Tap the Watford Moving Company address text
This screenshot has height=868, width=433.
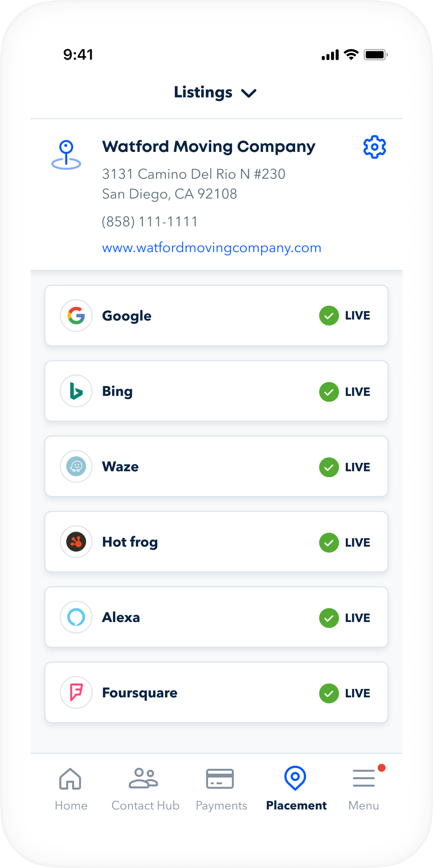click(x=194, y=184)
